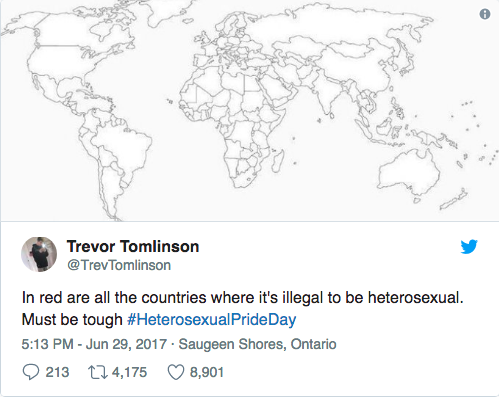Click the tweet text body
Viewport: 499px width, 397px height.
pyautogui.click(x=243, y=308)
